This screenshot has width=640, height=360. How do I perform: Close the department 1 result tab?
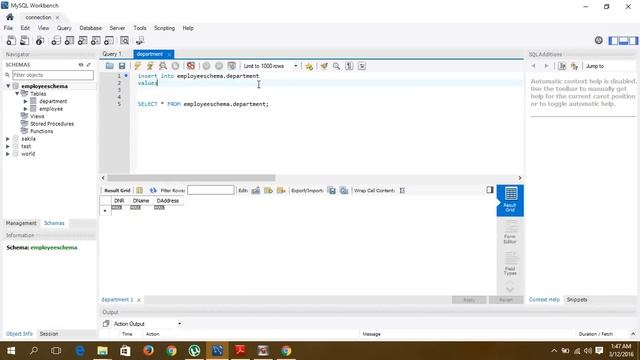139,300
